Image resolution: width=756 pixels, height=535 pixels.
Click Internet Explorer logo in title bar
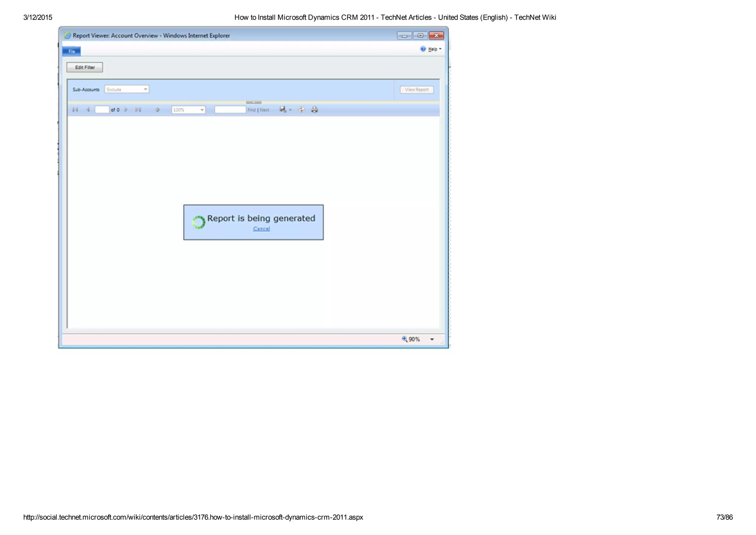click(x=67, y=35)
